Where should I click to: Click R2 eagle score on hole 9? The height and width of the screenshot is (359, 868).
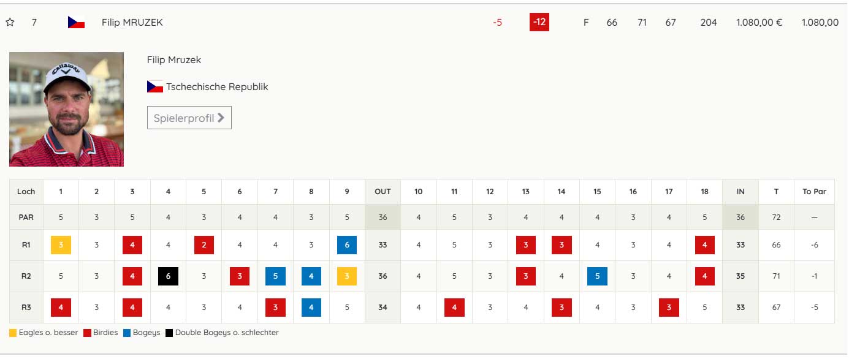coord(347,276)
